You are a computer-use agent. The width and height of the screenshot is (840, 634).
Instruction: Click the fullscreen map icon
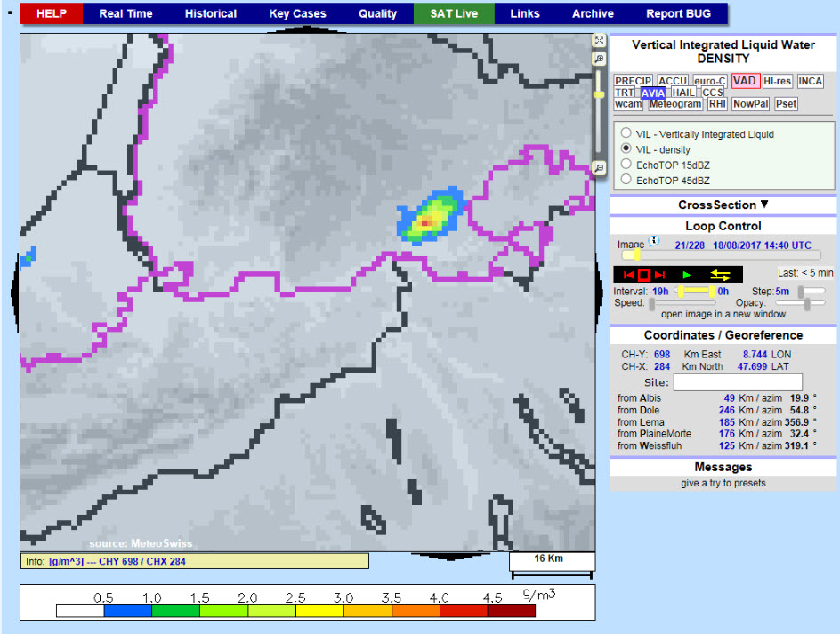(x=600, y=41)
